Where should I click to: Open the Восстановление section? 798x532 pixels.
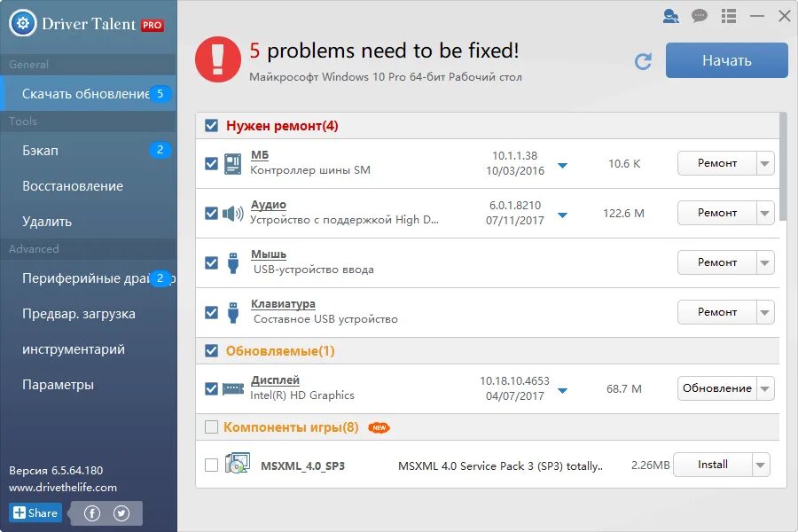point(88,186)
